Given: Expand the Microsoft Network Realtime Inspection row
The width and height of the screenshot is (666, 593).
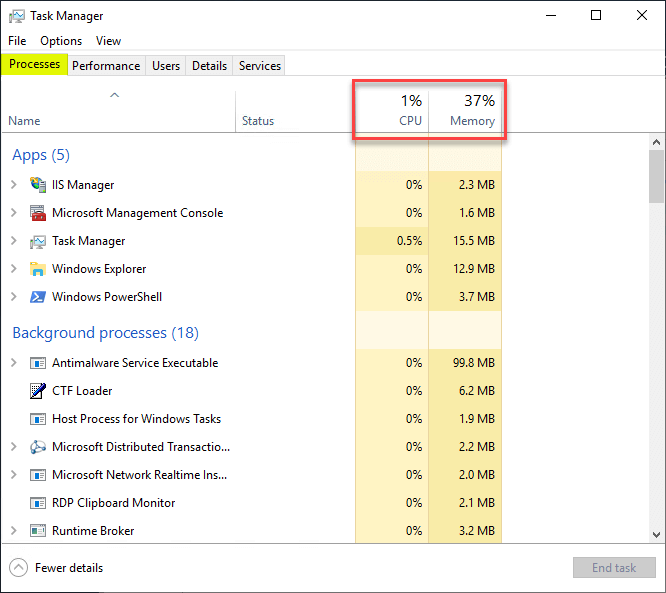Looking at the screenshot, I should tap(14, 475).
